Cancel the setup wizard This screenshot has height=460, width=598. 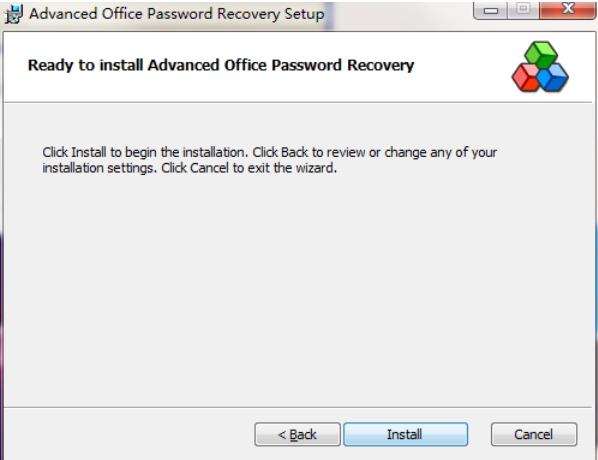534,434
